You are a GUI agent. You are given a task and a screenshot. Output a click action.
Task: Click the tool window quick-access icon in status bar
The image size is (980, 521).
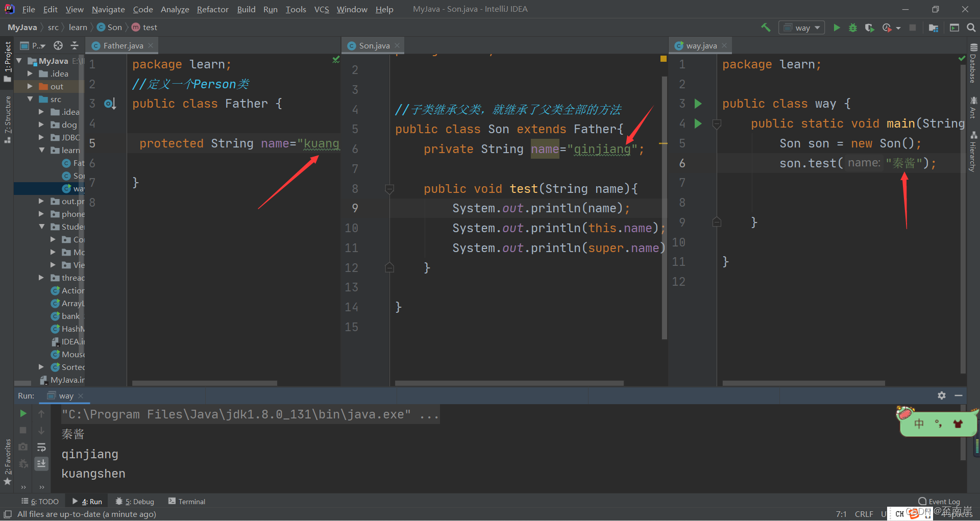[x=8, y=514]
